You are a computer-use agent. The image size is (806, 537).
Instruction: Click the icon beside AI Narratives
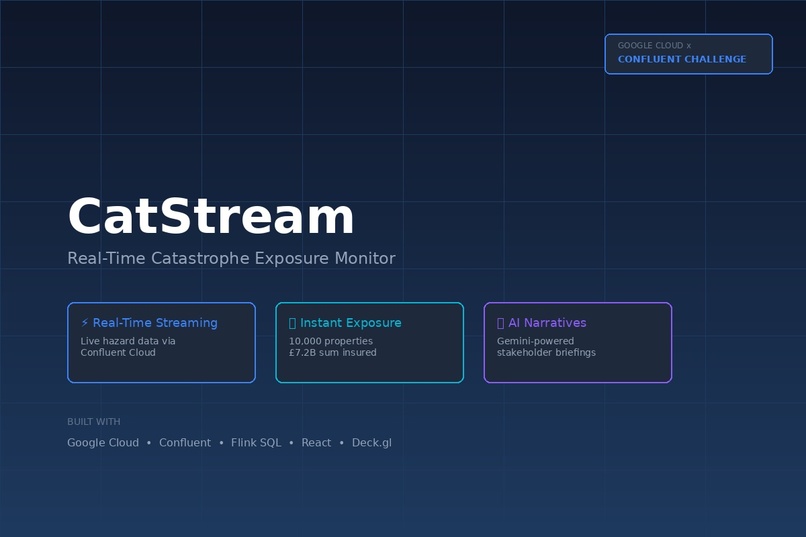(x=501, y=323)
